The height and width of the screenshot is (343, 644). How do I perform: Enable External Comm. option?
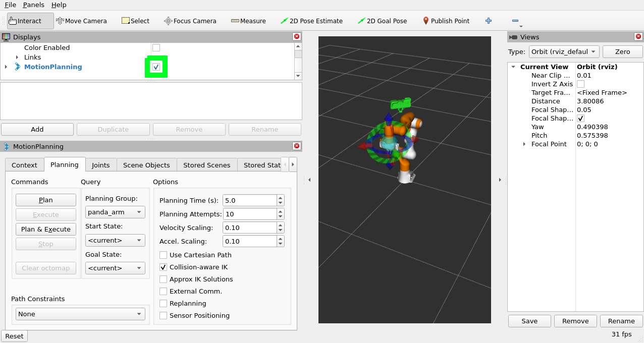(x=163, y=291)
